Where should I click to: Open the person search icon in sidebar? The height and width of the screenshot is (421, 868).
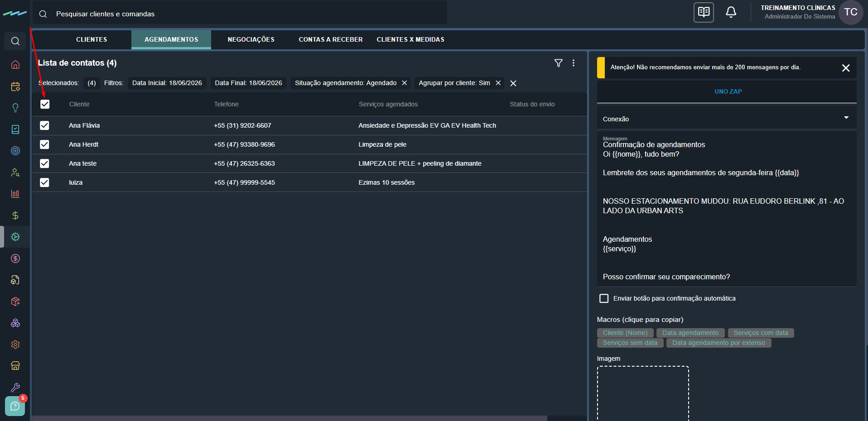[x=15, y=172]
